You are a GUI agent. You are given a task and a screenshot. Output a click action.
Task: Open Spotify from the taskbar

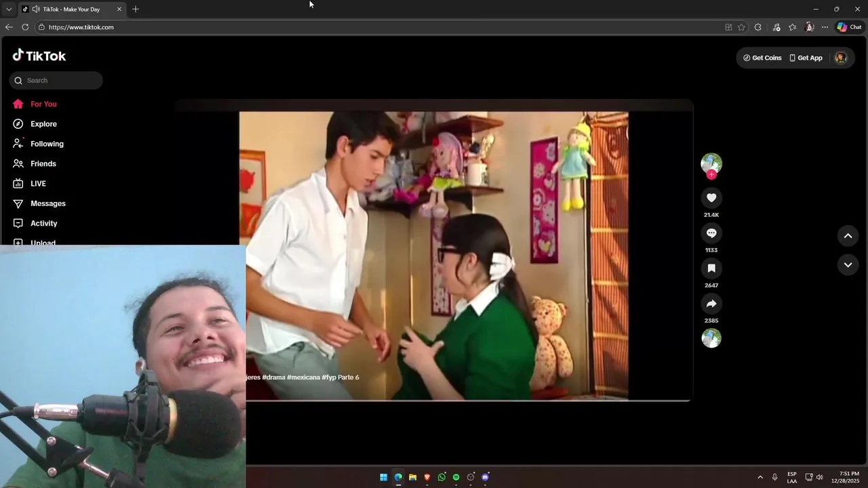pos(456,477)
